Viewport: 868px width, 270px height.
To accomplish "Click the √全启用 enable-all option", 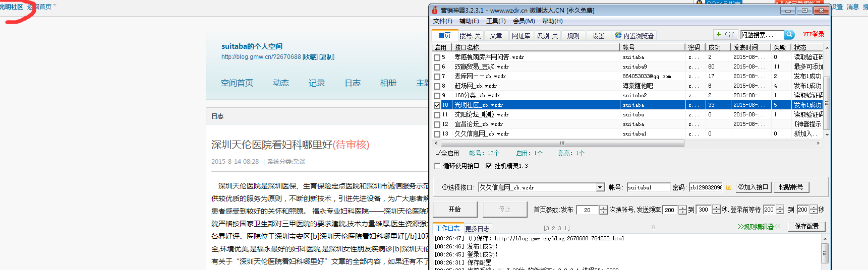I will pyautogui.click(x=447, y=153).
